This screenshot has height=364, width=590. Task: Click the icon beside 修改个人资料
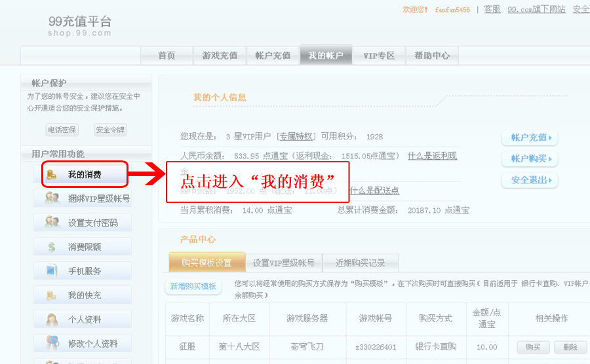52,343
